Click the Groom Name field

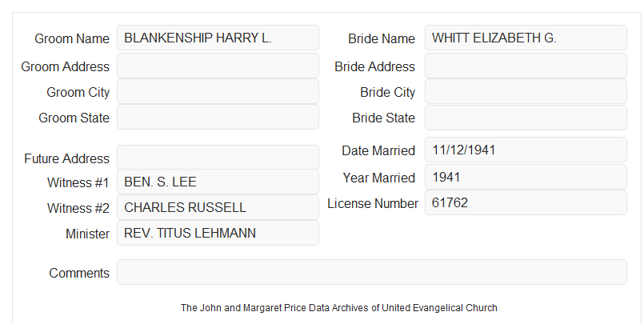(218, 38)
